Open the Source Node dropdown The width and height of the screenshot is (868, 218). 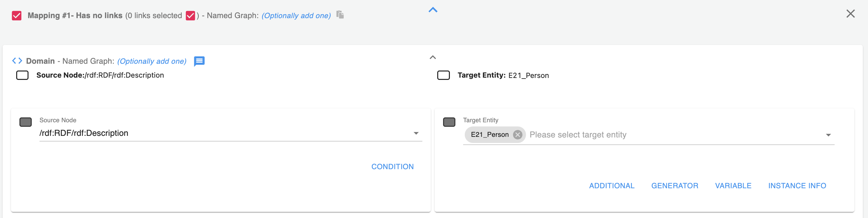click(x=416, y=134)
